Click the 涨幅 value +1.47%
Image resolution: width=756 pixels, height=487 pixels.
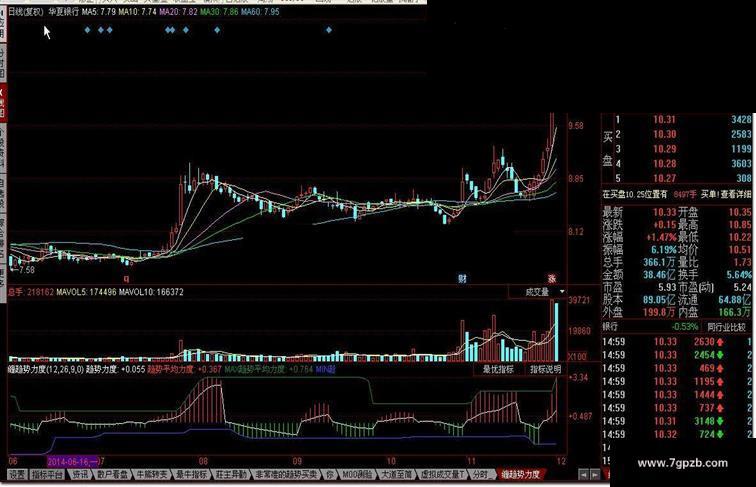pos(661,237)
